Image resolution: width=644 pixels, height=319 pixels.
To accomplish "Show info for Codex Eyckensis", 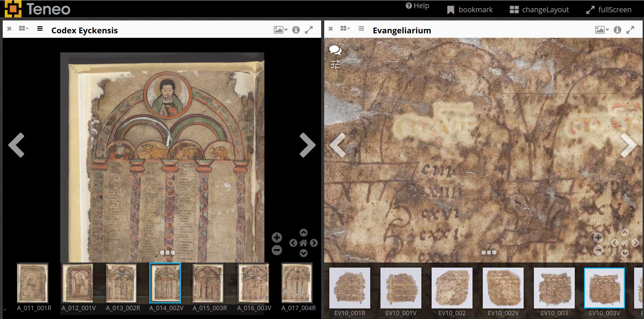I will pyautogui.click(x=296, y=30).
